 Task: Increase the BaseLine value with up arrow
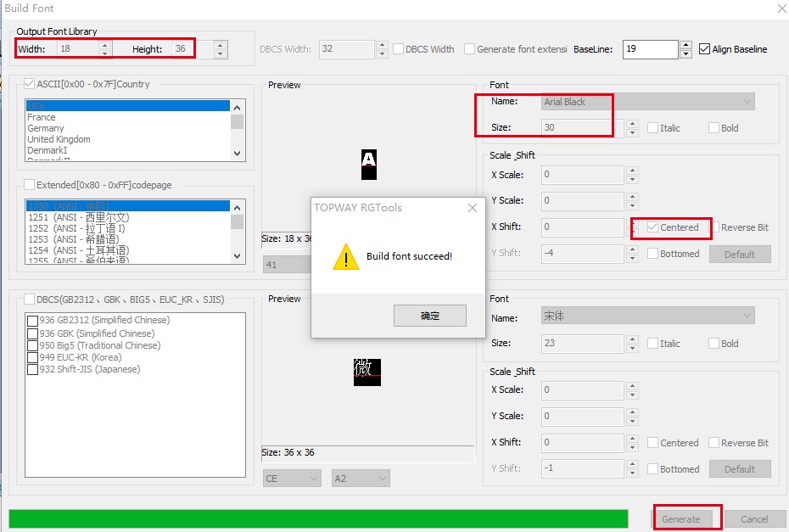point(685,45)
